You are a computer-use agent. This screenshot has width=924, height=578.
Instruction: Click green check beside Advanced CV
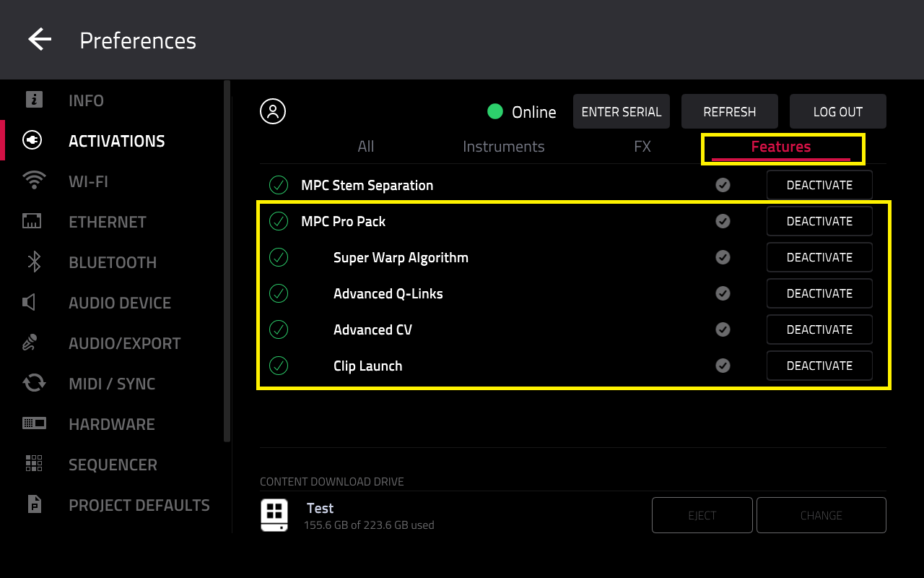pos(279,329)
